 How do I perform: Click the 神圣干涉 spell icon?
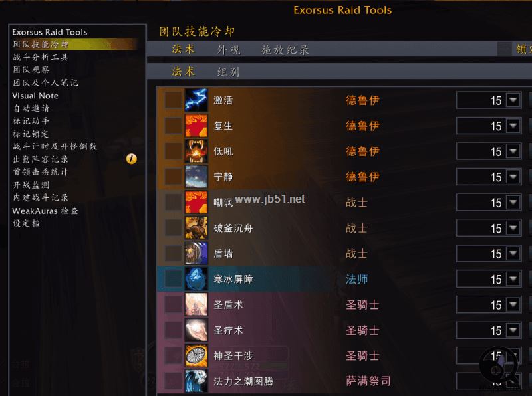click(196, 355)
